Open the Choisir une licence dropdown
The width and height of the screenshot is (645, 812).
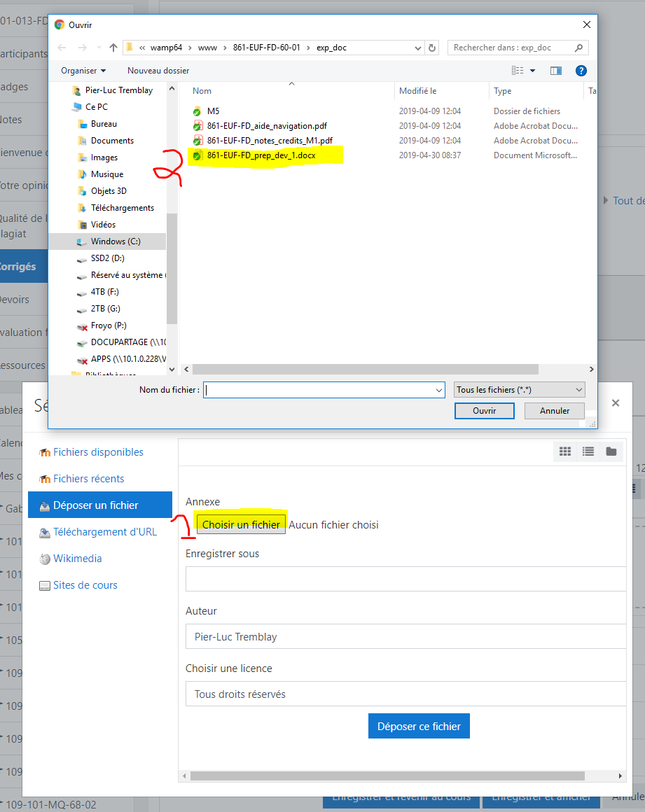pos(406,694)
